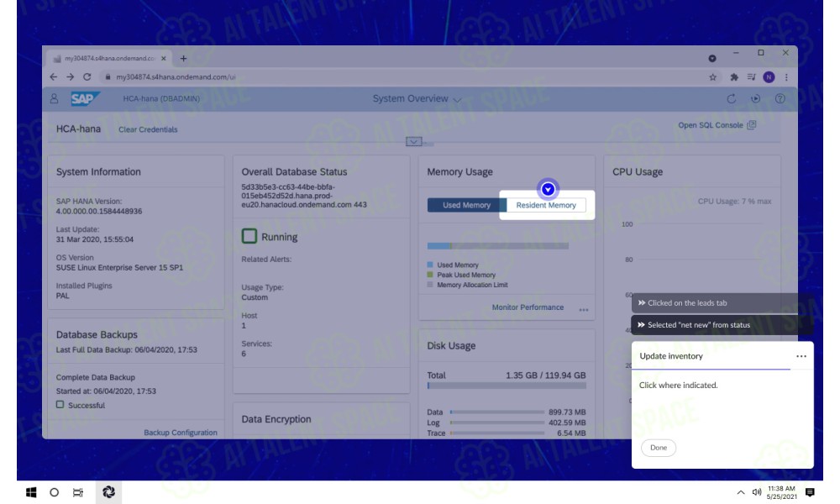Click the SAP logo
The width and height of the screenshot is (840, 504).
pyautogui.click(x=85, y=98)
